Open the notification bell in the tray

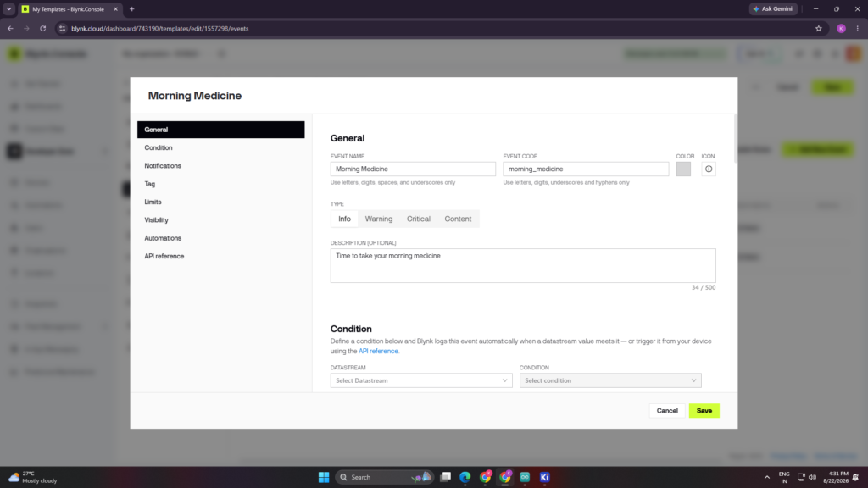pyautogui.click(x=856, y=477)
